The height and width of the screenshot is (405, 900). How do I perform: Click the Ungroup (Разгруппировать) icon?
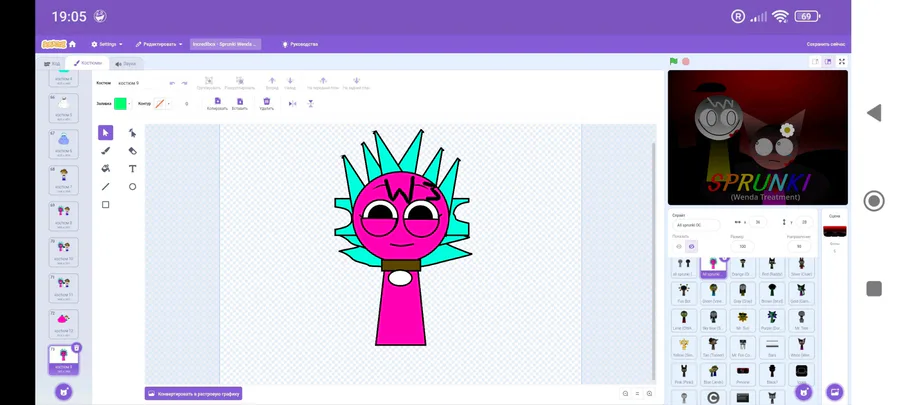point(240,81)
